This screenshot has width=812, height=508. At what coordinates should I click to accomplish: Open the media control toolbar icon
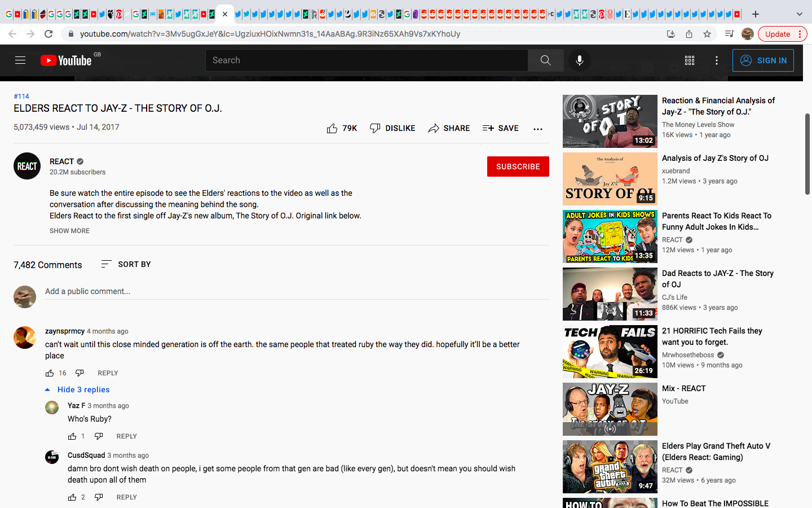pos(729,34)
